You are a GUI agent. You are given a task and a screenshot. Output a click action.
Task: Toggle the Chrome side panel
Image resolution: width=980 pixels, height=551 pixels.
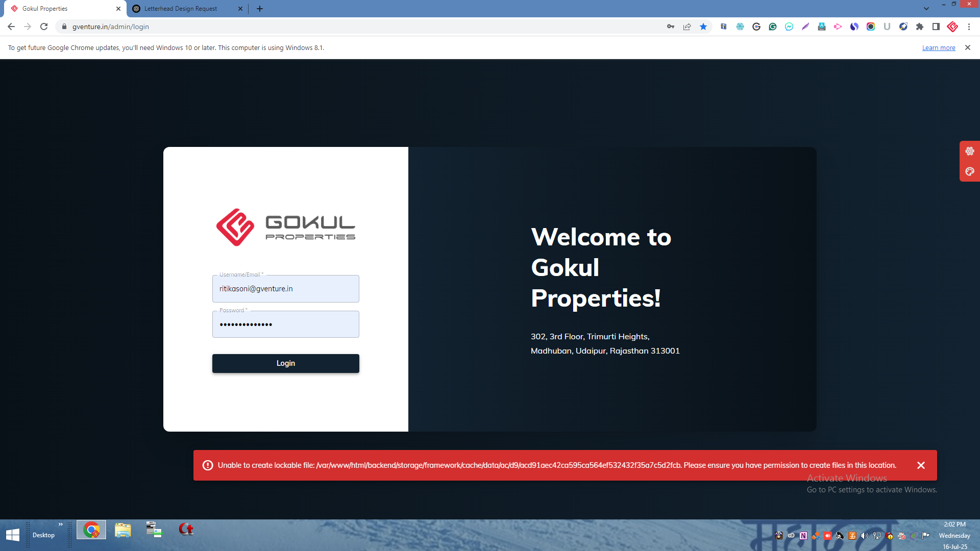[x=936, y=27]
